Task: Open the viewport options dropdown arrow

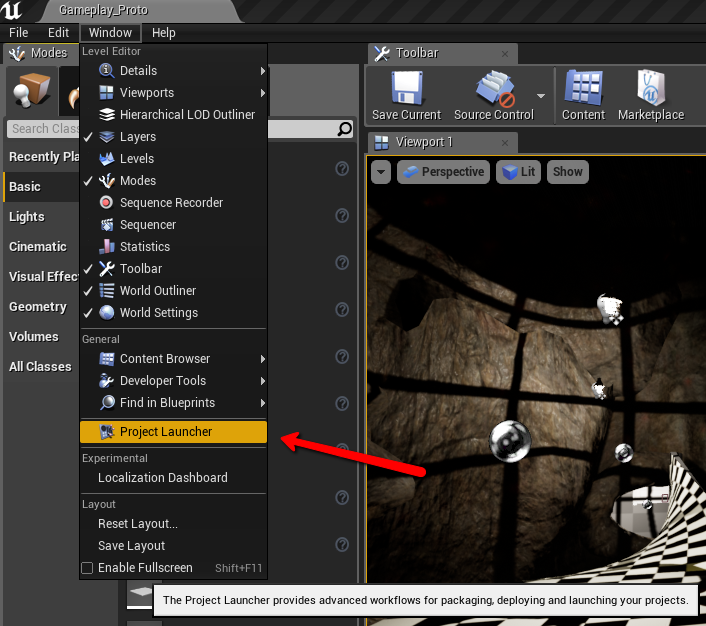Action: 381,172
